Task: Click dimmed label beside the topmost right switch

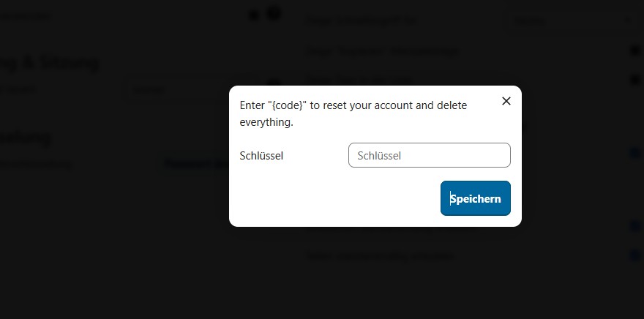Action: 382,51
